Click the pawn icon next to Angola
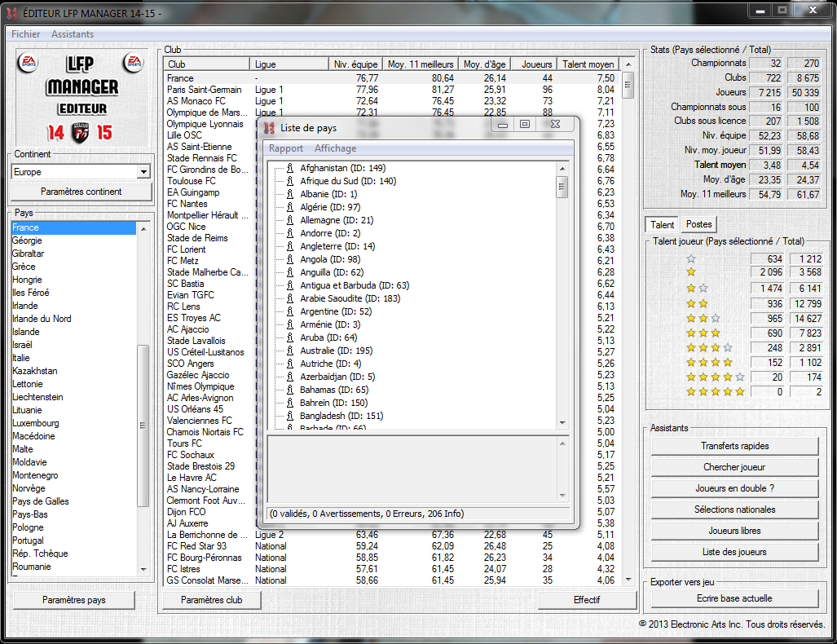 pyautogui.click(x=290, y=259)
